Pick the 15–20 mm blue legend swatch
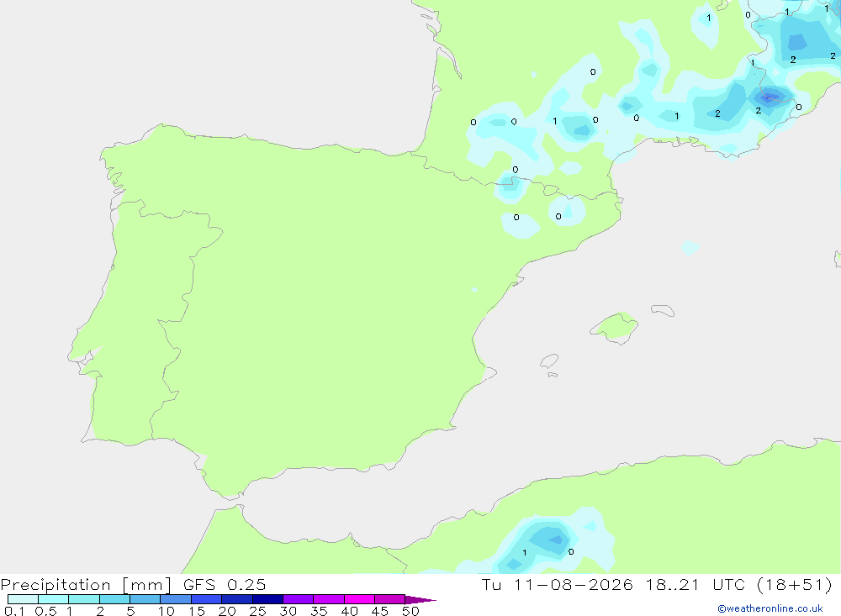Screen dimensions: 841x616 point(206,599)
